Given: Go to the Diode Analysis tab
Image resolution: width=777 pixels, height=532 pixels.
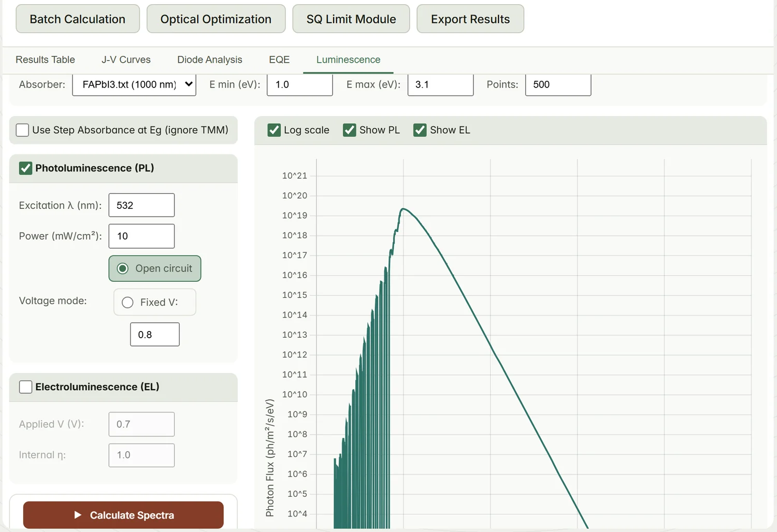Looking at the screenshot, I should coord(210,60).
